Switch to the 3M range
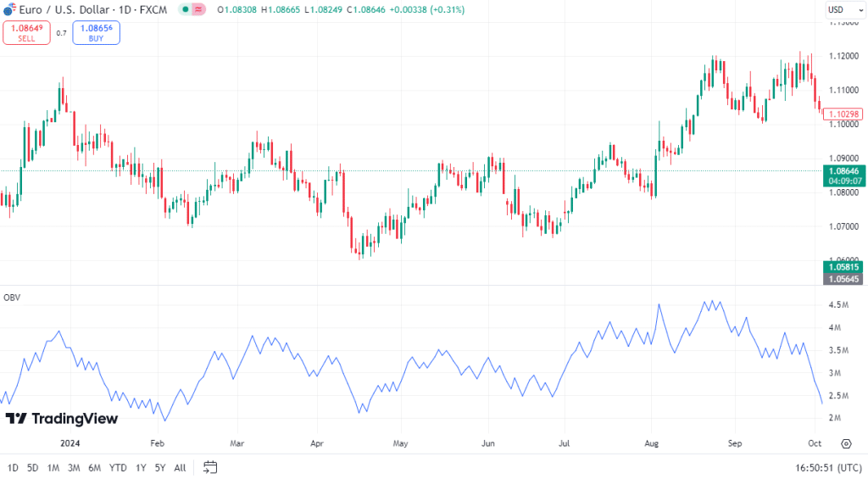Screen dimensions: 868x479 point(74,468)
